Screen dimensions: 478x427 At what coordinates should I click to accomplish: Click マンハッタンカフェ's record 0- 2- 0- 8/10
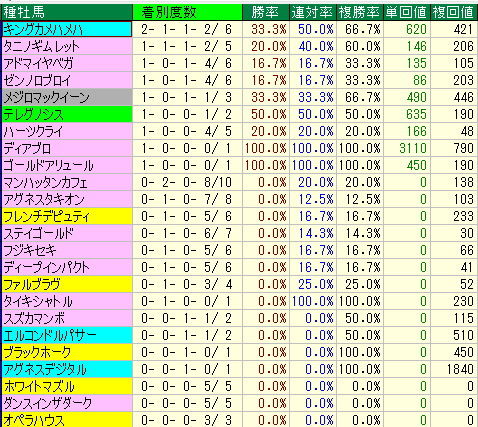click(x=186, y=182)
